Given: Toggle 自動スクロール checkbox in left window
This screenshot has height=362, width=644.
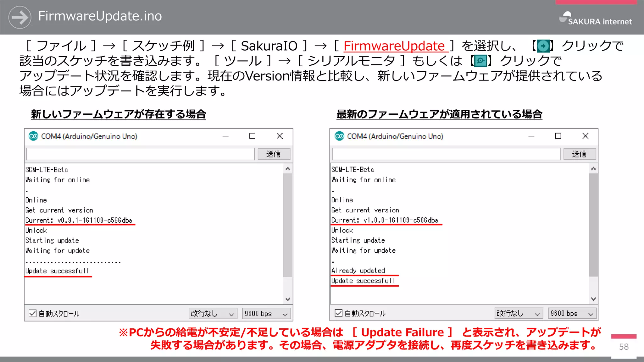Looking at the screenshot, I should point(32,313).
